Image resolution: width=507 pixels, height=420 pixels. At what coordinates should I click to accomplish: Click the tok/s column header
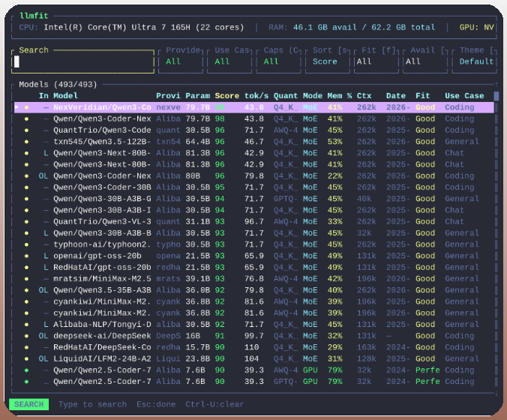pyautogui.click(x=256, y=96)
